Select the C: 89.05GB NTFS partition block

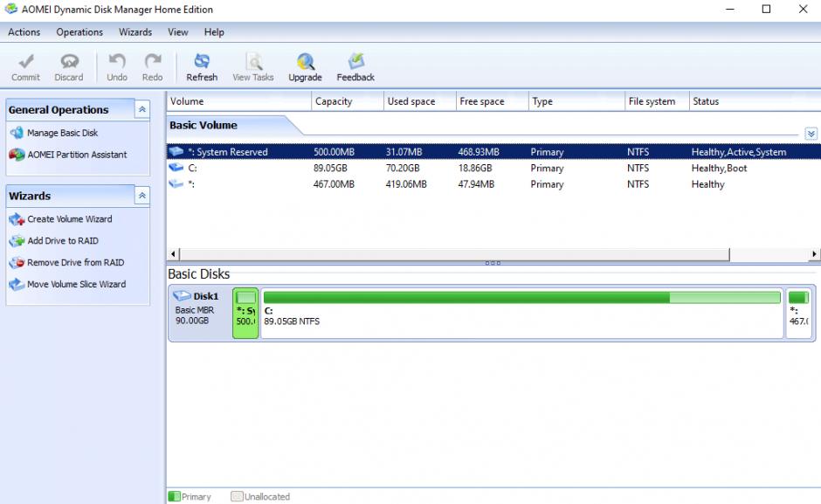pos(522,313)
